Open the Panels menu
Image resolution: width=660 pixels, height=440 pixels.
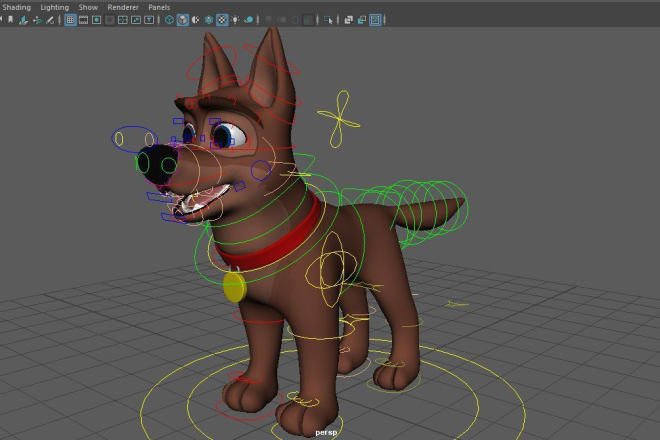tap(159, 6)
